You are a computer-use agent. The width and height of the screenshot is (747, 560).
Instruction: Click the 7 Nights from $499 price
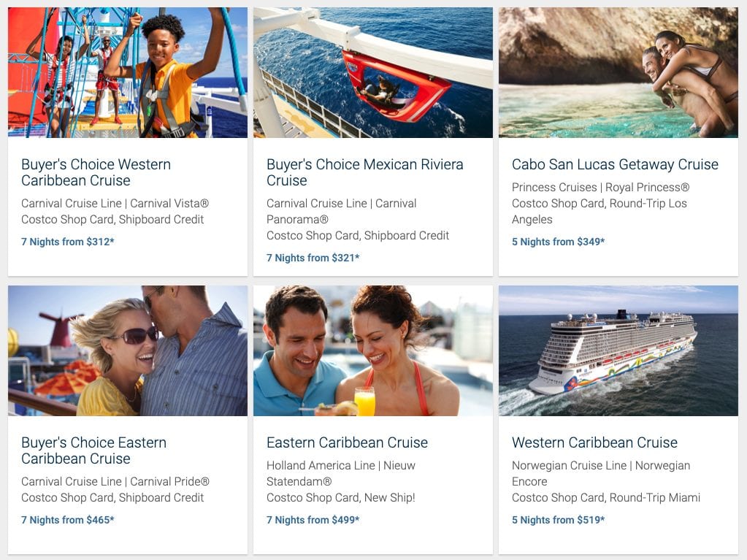click(x=313, y=520)
